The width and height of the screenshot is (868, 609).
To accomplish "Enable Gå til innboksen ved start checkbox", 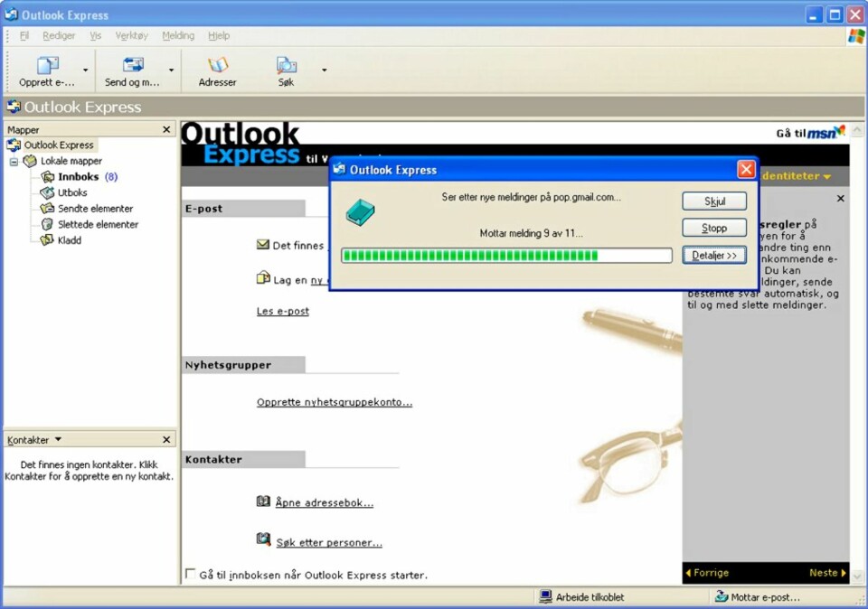I will (x=190, y=574).
